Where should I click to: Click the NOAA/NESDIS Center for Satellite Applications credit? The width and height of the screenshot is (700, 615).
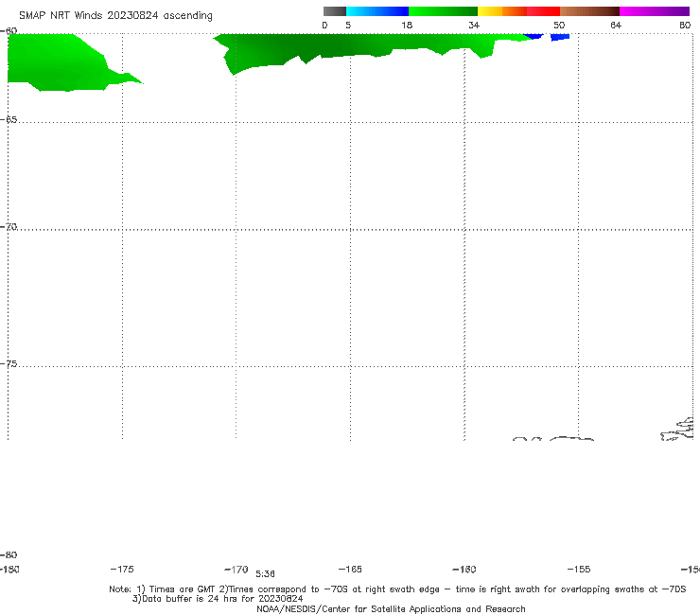click(391, 608)
